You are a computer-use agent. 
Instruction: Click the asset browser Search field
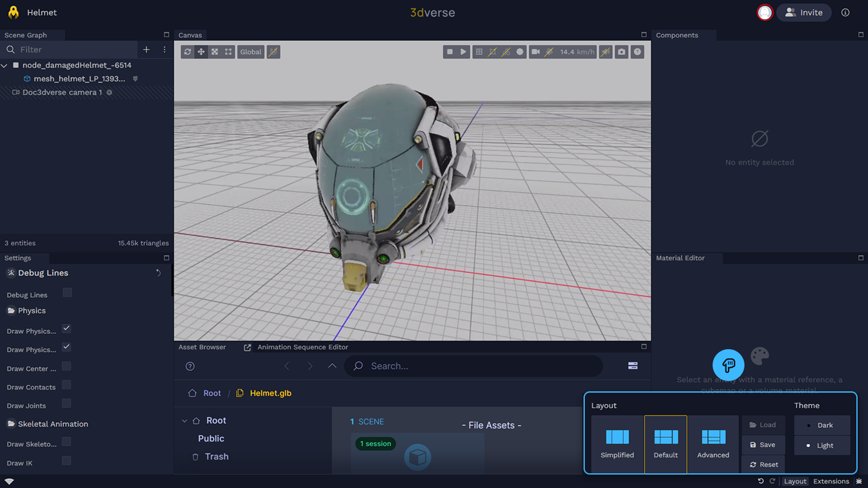(477, 366)
